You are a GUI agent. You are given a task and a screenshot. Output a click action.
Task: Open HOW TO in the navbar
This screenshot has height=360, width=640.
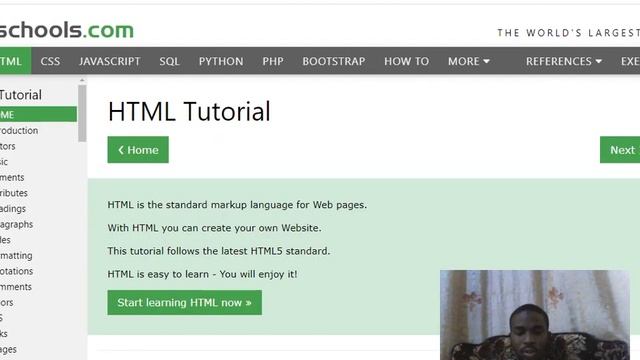[407, 61]
